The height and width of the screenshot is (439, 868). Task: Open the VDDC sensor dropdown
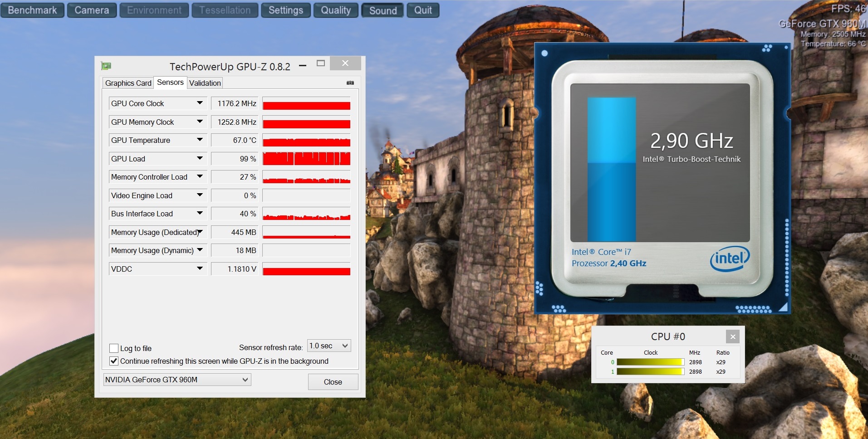point(200,269)
